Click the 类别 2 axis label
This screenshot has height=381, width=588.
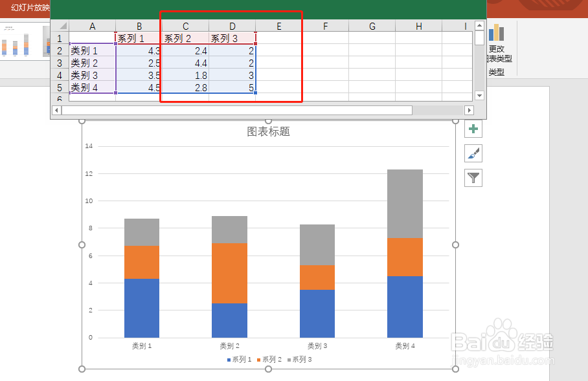[x=229, y=346]
